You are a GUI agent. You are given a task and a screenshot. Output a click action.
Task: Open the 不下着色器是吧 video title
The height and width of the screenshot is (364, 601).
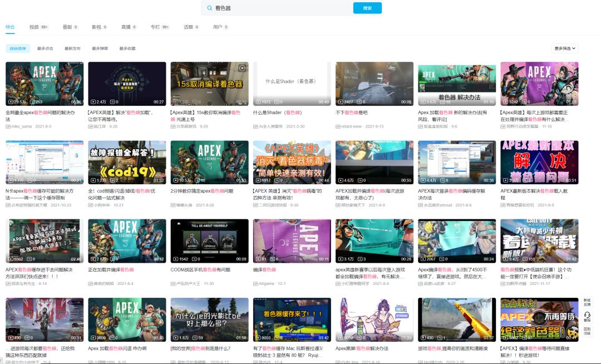point(352,112)
